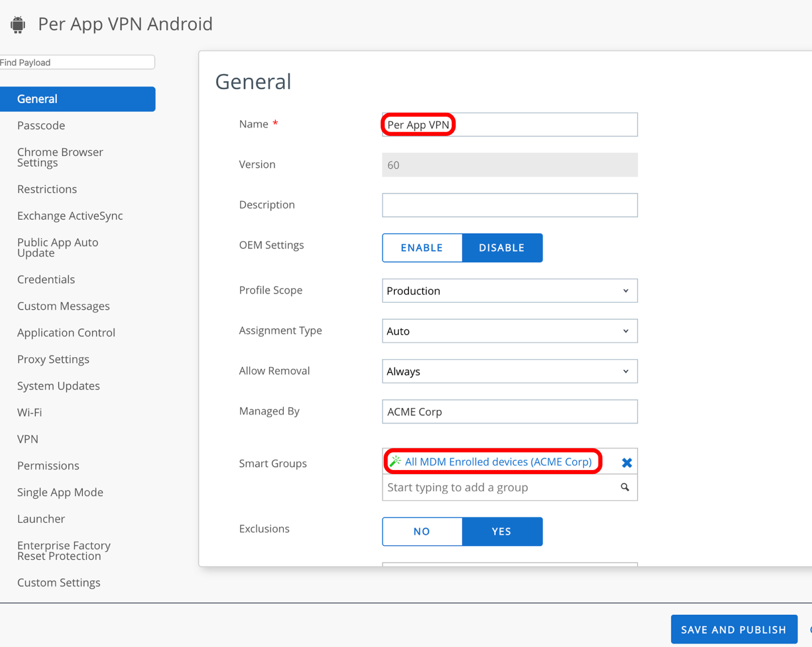This screenshot has width=812, height=647.
Task: Remove the All MDM Enrolled devices group
Action: click(x=626, y=463)
